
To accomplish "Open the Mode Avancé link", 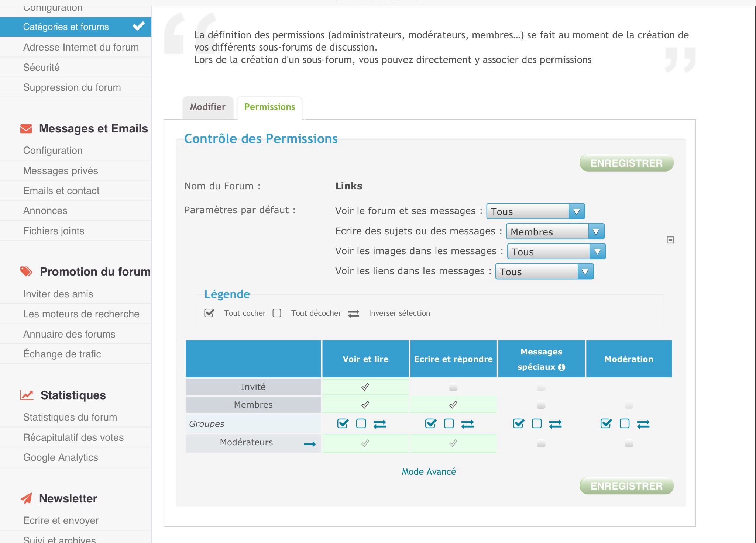I will [x=429, y=471].
